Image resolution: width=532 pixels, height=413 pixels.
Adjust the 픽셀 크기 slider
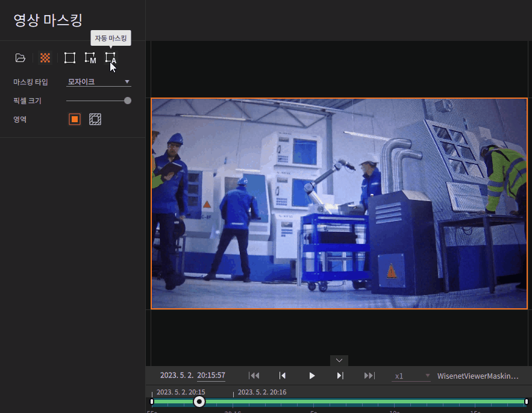[x=128, y=101]
